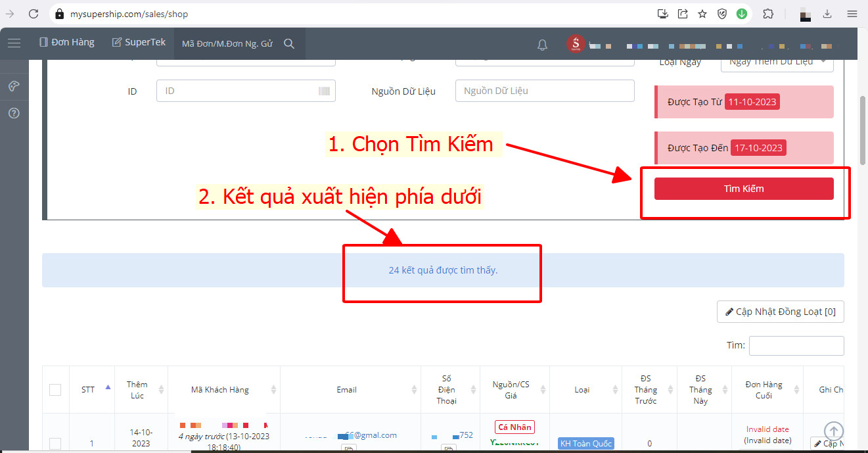Viewport: 868px width, 453px height.
Task: Tick the select-all checkbox in table header
Action: (55, 390)
